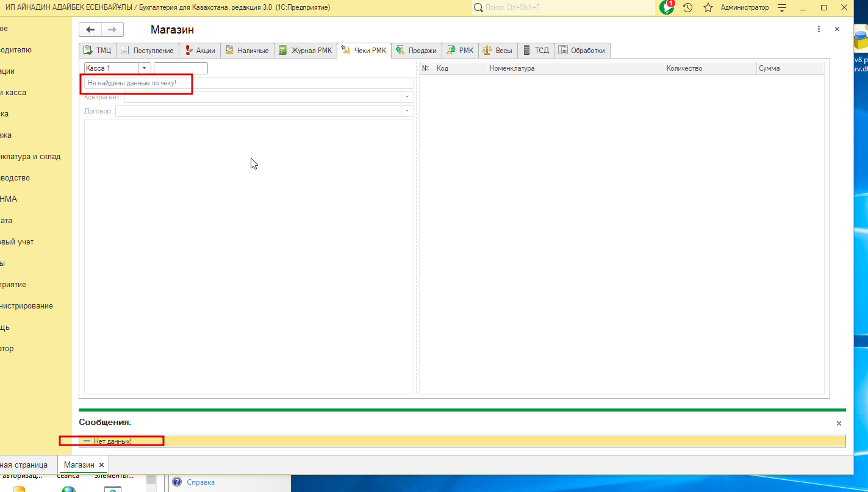Click the Справка help icon
This screenshot has height=492, width=868.
point(177,482)
